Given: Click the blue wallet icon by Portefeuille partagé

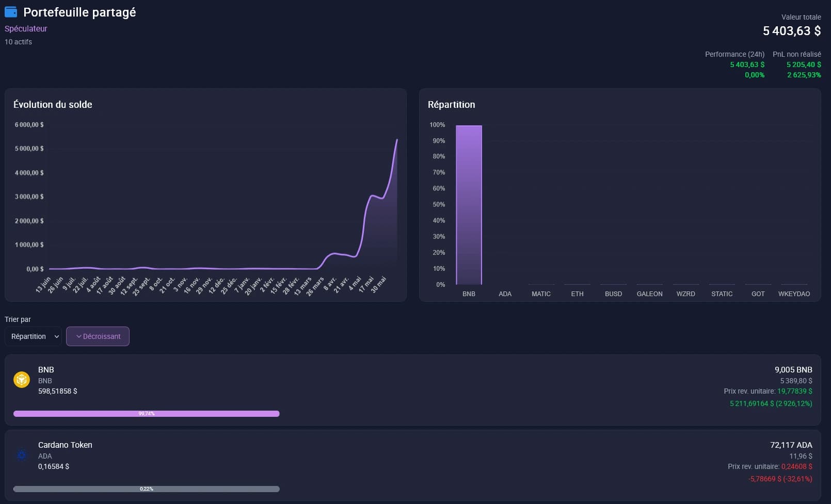Looking at the screenshot, I should pyautogui.click(x=11, y=12).
